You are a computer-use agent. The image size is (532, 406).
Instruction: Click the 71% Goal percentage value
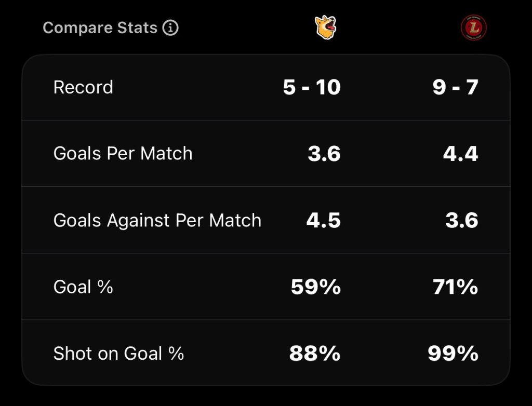[455, 287]
